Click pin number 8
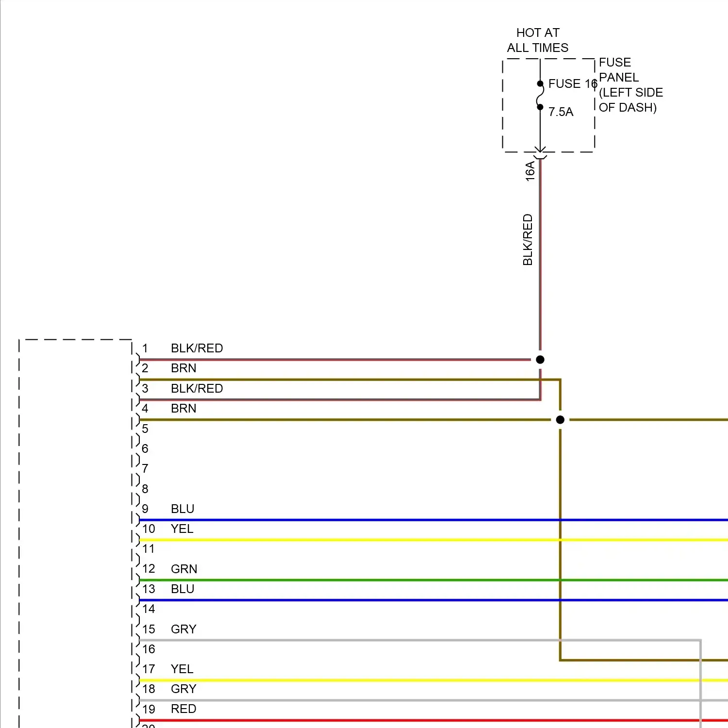 click(145, 489)
